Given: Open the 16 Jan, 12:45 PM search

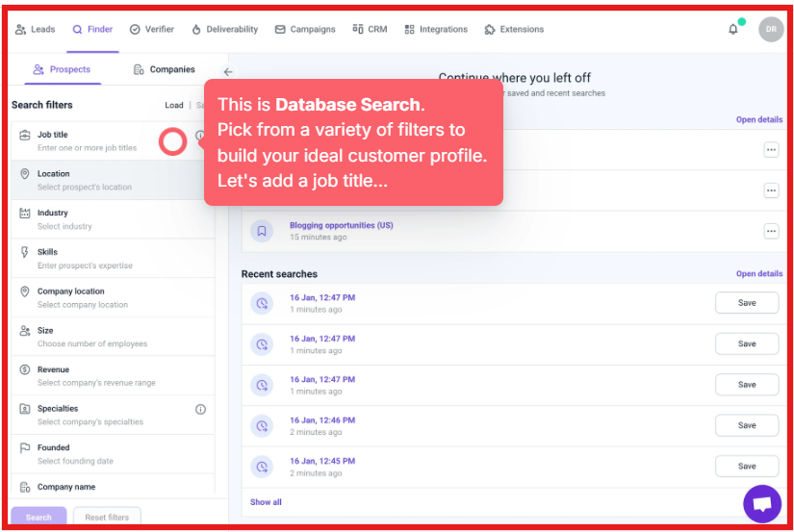Looking at the screenshot, I should pyautogui.click(x=322, y=461).
